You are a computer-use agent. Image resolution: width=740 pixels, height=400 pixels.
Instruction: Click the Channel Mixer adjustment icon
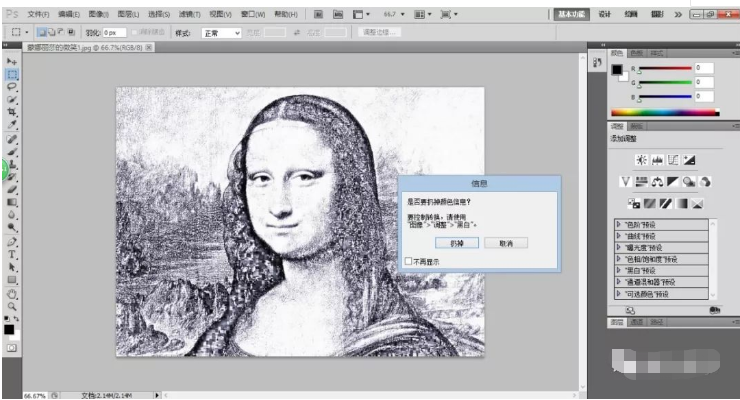point(705,182)
